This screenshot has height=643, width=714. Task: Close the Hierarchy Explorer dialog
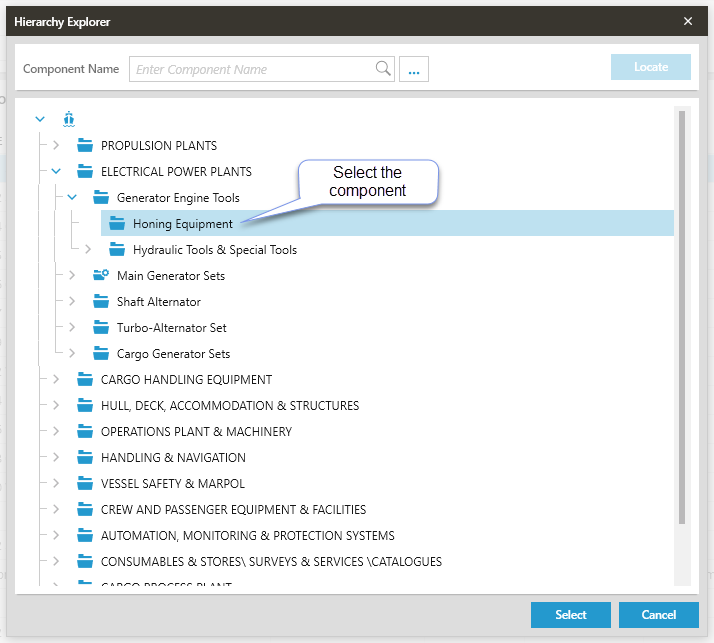pos(688,21)
